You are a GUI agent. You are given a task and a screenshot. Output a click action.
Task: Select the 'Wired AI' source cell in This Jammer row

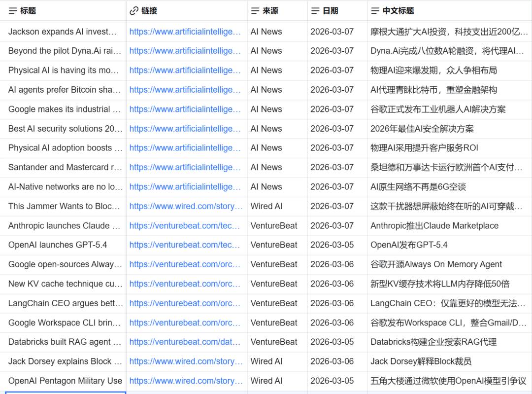click(277, 206)
